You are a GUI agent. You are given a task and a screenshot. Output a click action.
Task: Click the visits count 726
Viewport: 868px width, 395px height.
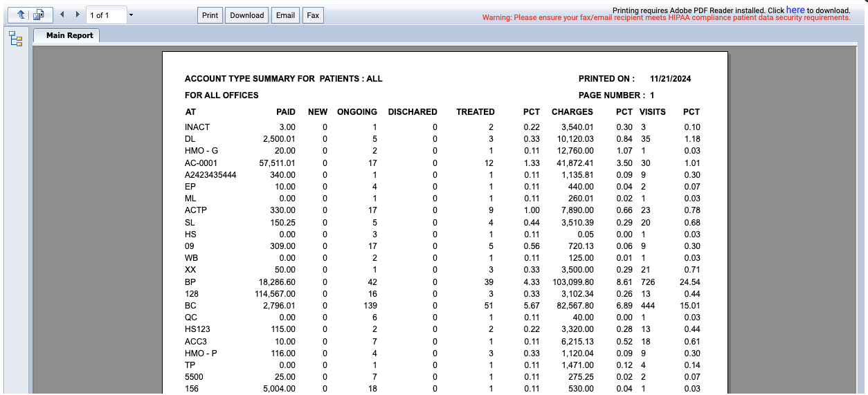point(648,282)
